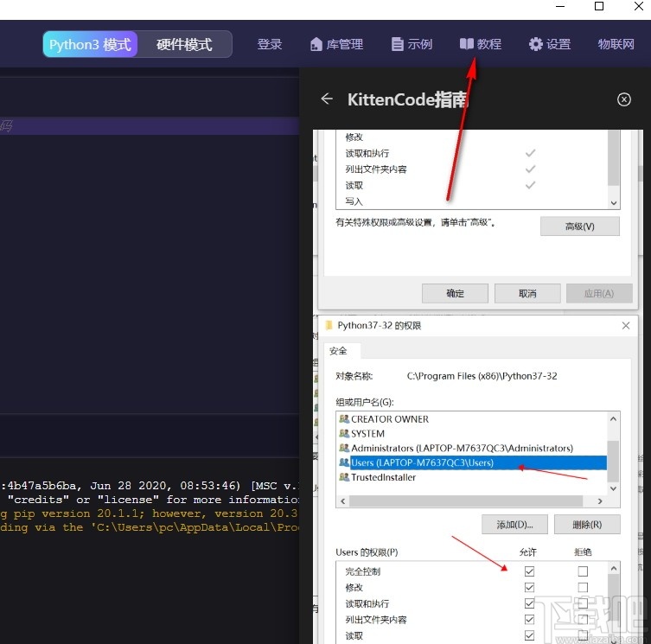The width and height of the screenshot is (651, 644).
Task: Click the highlighted purple editor line
Action: click(150, 126)
